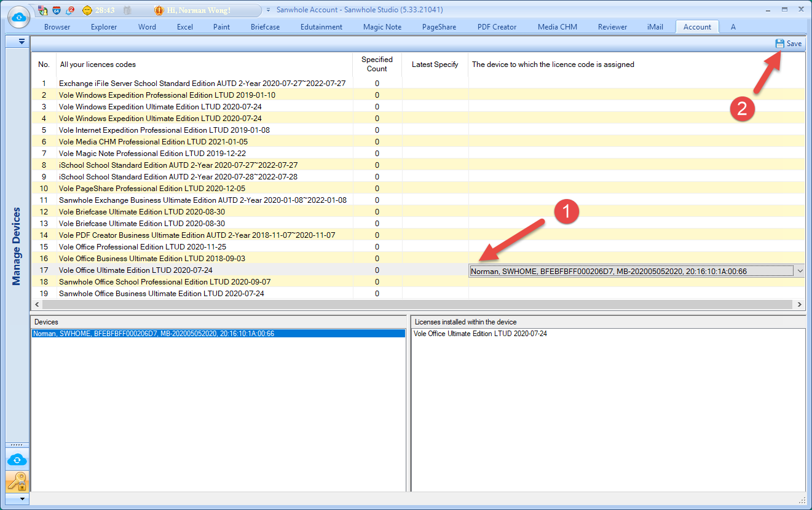
Task: Click the crown icon beside Norman Wong greeting
Action: point(159,10)
